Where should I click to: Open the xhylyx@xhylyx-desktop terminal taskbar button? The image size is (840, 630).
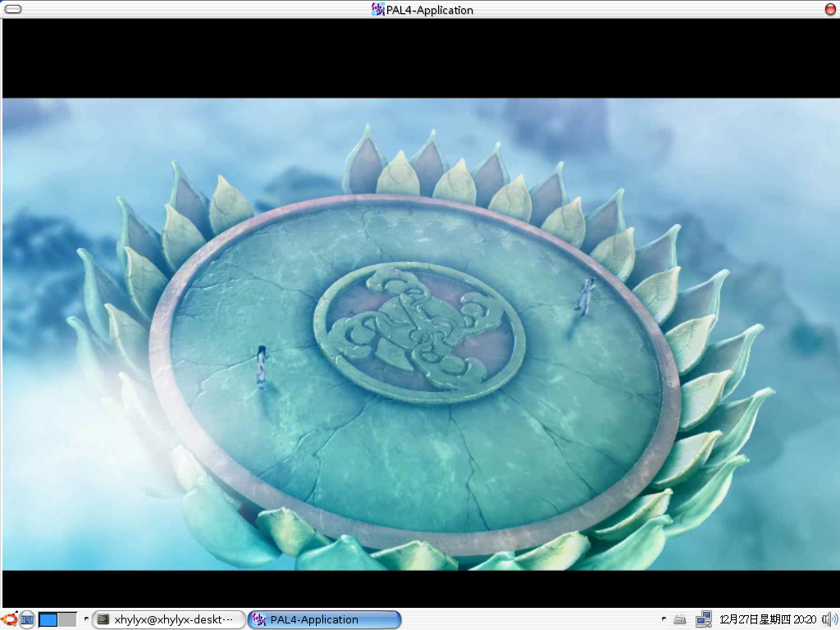[x=169, y=620]
